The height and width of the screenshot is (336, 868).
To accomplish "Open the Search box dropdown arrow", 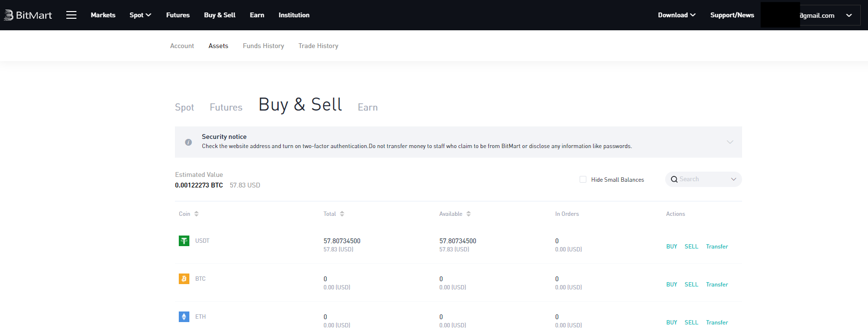I will (733, 179).
